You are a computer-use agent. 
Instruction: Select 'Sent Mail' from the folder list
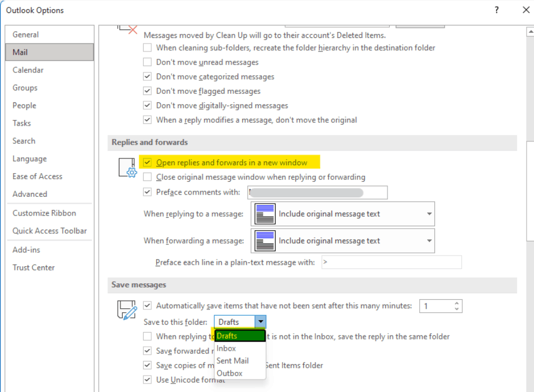232,361
